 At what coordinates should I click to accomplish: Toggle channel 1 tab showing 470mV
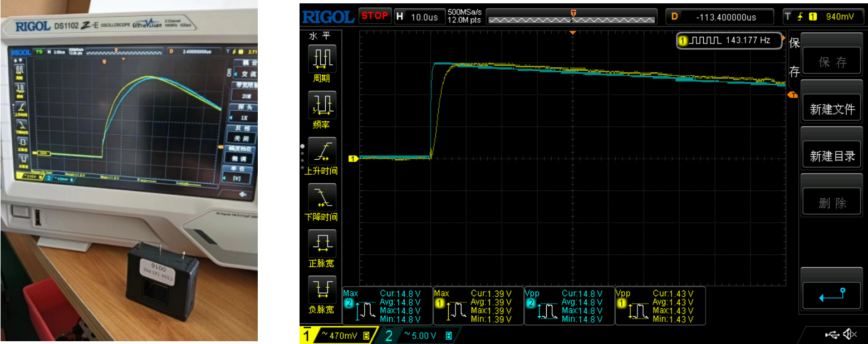(339, 335)
